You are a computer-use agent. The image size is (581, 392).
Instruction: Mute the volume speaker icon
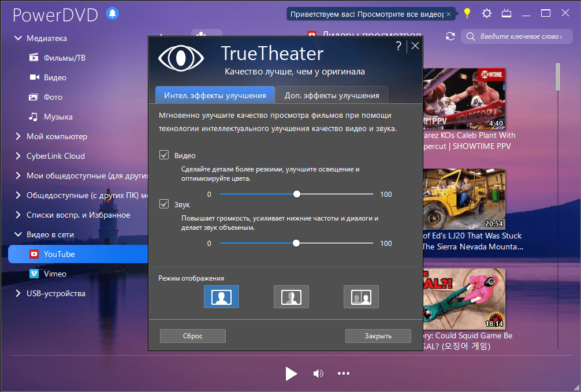318,374
